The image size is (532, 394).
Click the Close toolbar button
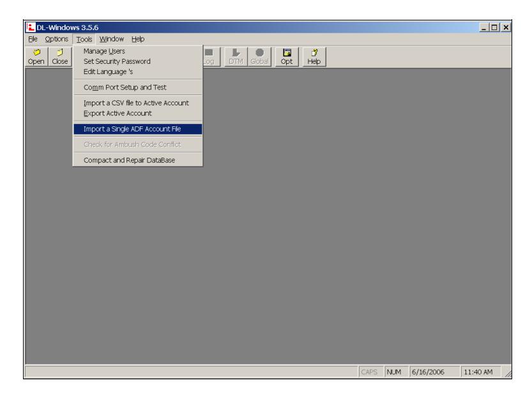[x=60, y=57]
